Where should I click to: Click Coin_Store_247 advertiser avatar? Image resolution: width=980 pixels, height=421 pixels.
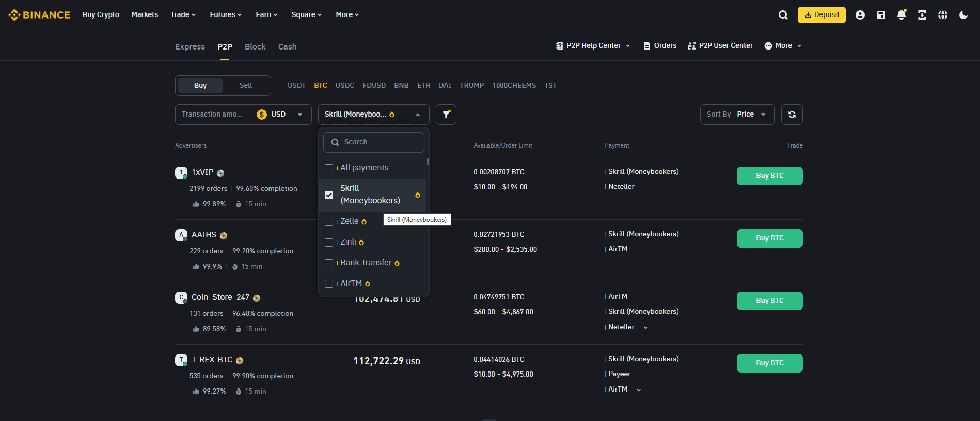(x=181, y=298)
